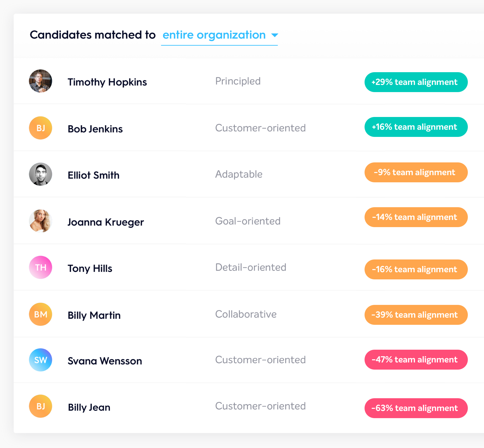The height and width of the screenshot is (448, 484).
Task: Click the -63% team alignment badge
Action: tap(416, 408)
